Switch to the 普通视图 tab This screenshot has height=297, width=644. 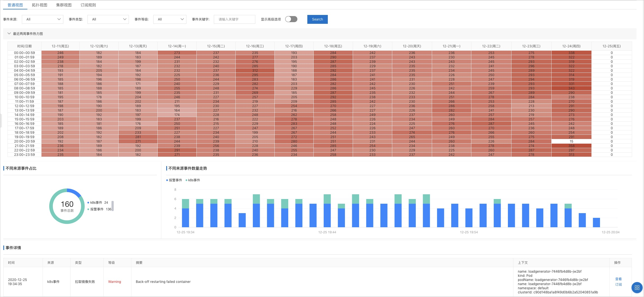[15, 5]
